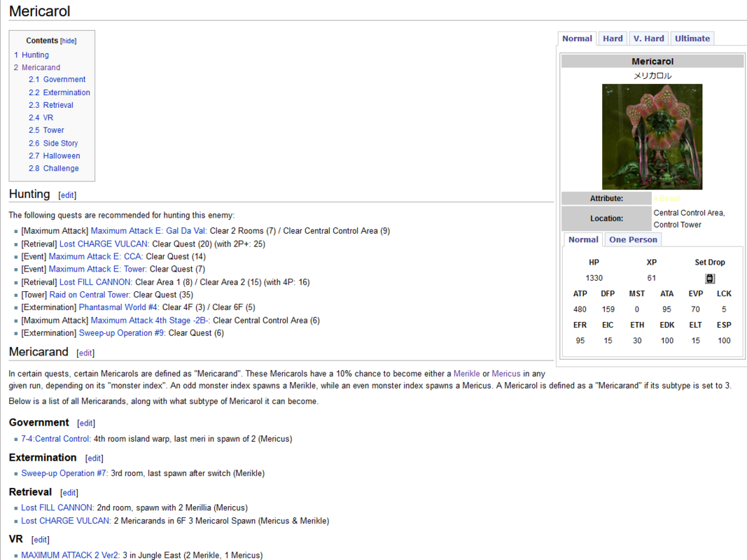Go to 2.5 Tower contents entry

click(46, 130)
